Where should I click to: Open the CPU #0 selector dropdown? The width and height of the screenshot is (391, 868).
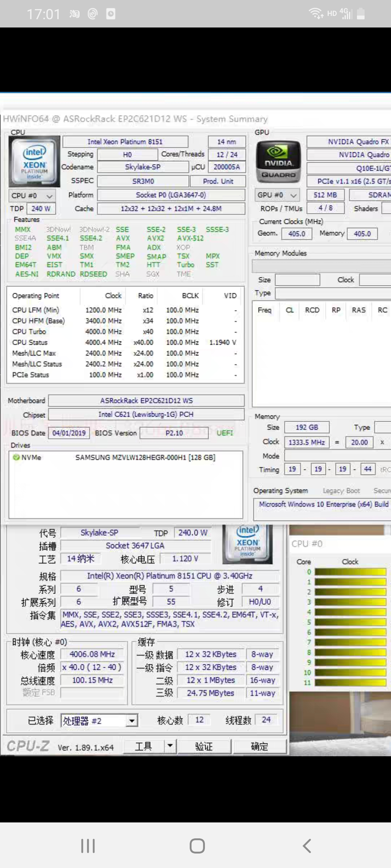pos(32,196)
